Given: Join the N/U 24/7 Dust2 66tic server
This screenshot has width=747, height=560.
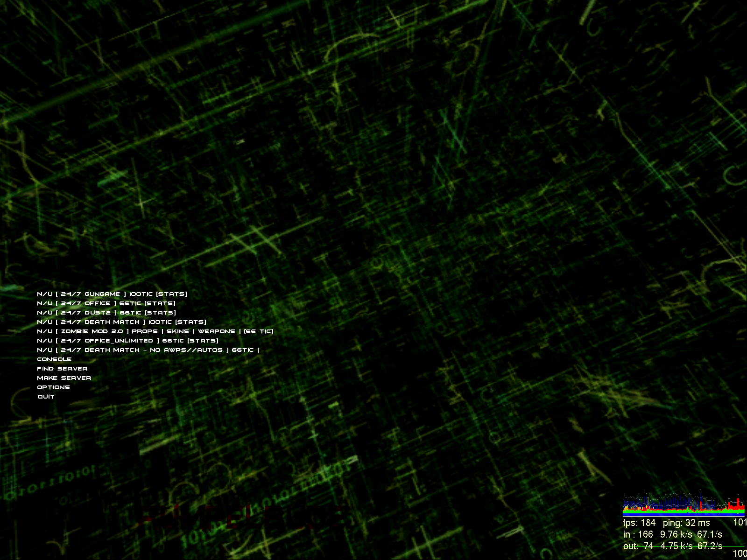Looking at the screenshot, I should [x=106, y=313].
